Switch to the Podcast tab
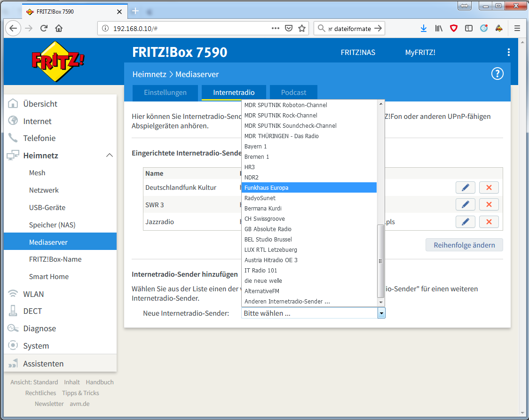Viewport: 529px width, 420px height. coord(293,93)
